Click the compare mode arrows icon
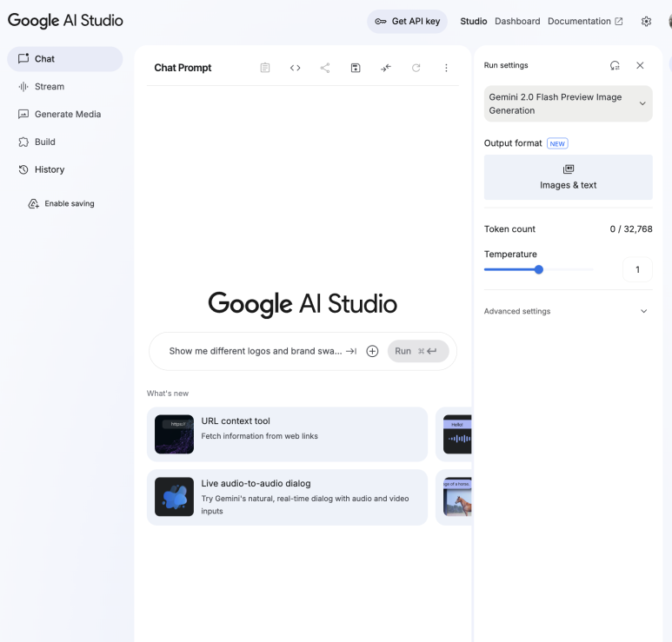The width and height of the screenshot is (672, 642). [x=386, y=68]
